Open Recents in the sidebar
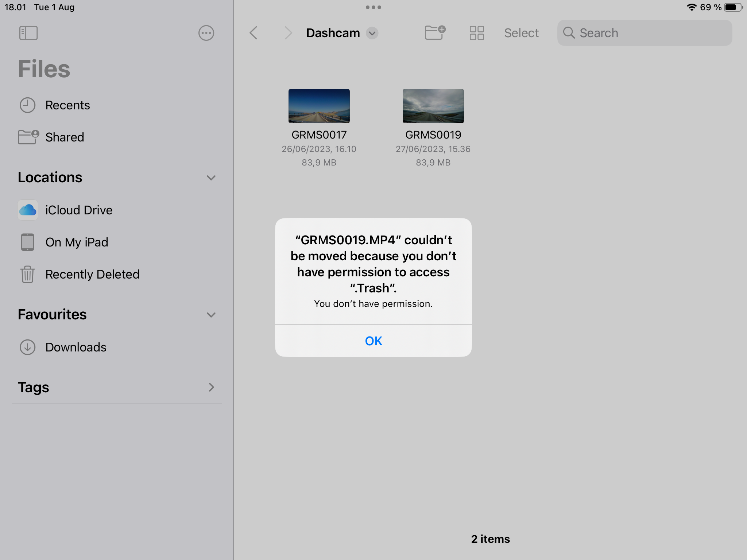 pyautogui.click(x=67, y=105)
